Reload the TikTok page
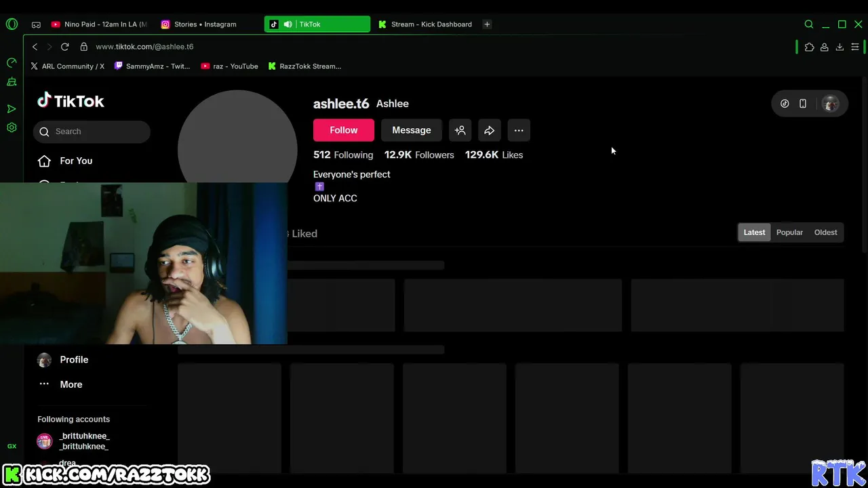868x488 pixels. point(64,47)
